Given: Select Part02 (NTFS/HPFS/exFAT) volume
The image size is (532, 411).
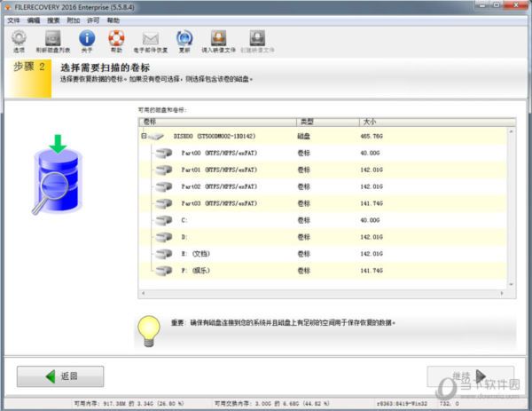Looking at the screenshot, I should pyautogui.click(x=219, y=186).
